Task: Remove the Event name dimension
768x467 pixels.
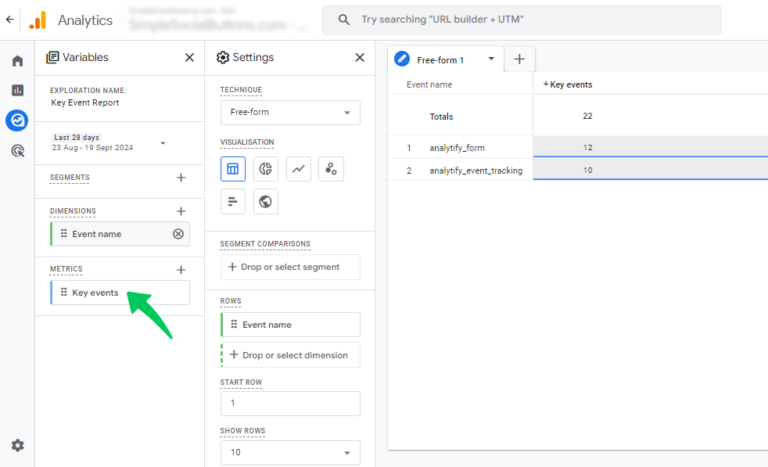Action: coord(178,234)
